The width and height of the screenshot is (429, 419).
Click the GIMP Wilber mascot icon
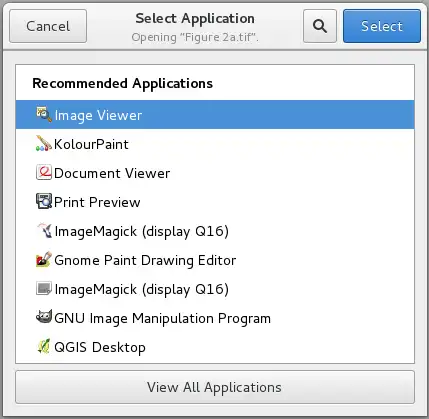click(44, 317)
